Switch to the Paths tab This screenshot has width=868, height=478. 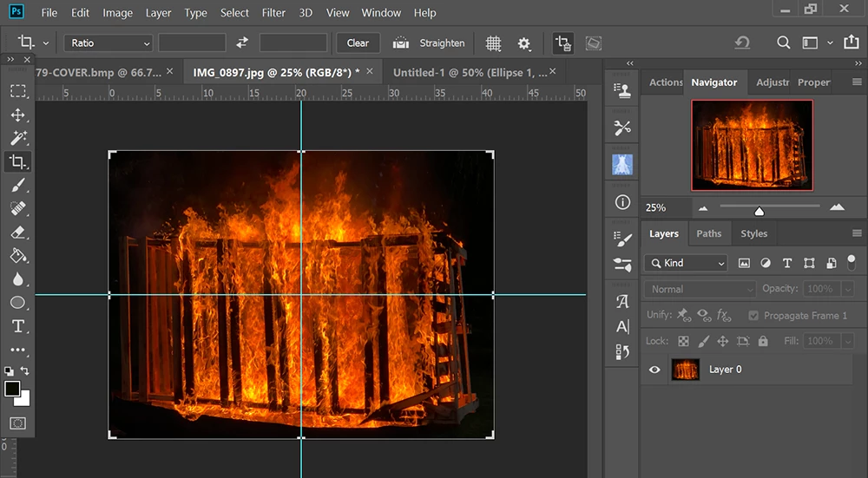point(708,233)
